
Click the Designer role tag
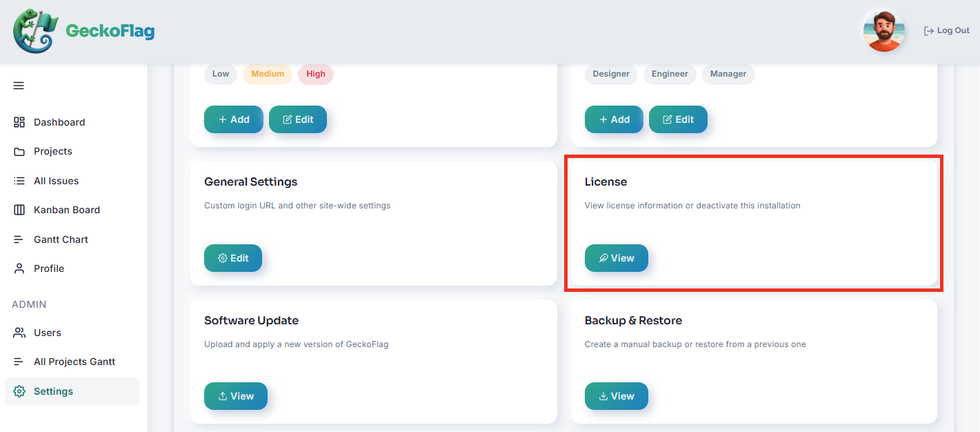[611, 74]
